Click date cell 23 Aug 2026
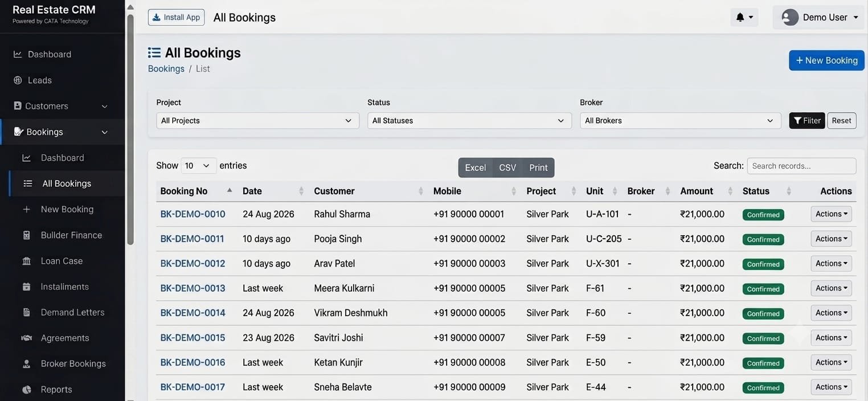 [x=268, y=338]
